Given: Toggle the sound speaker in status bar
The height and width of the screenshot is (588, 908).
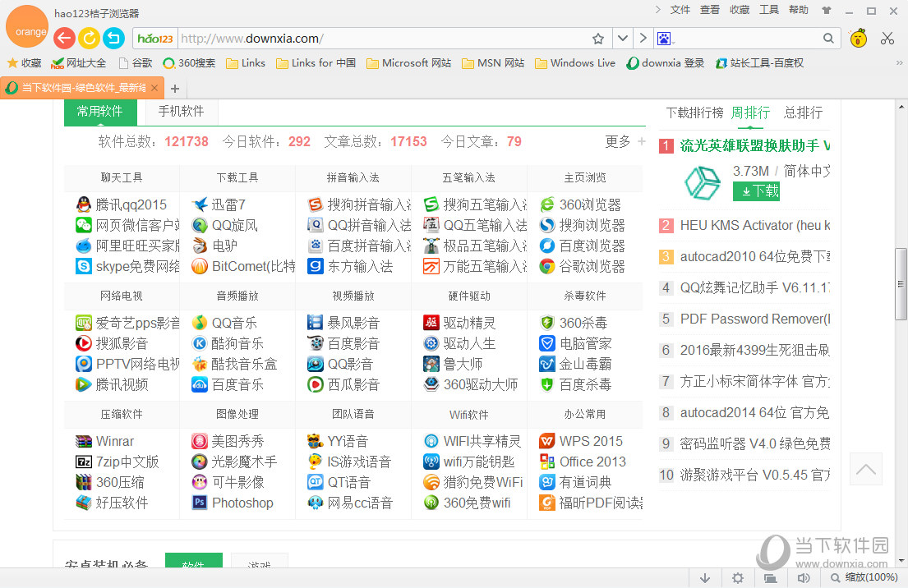Looking at the screenshot, I should click(x=803, y=577).
